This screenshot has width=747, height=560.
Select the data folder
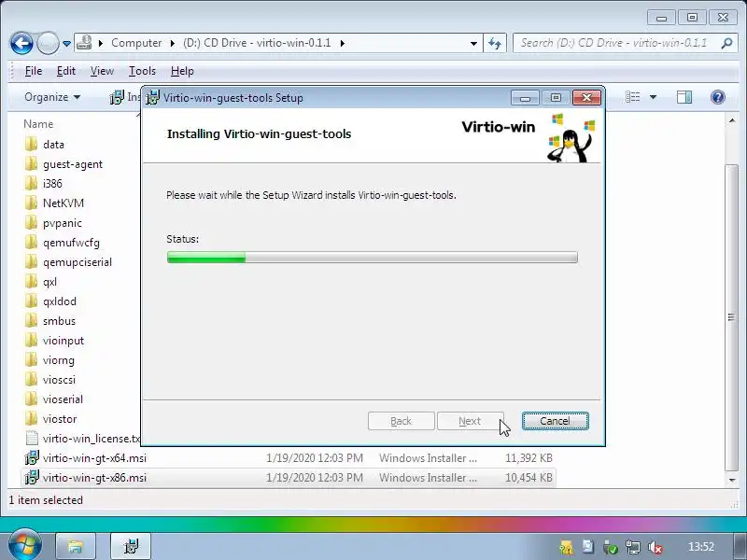[x=53, y=145]
